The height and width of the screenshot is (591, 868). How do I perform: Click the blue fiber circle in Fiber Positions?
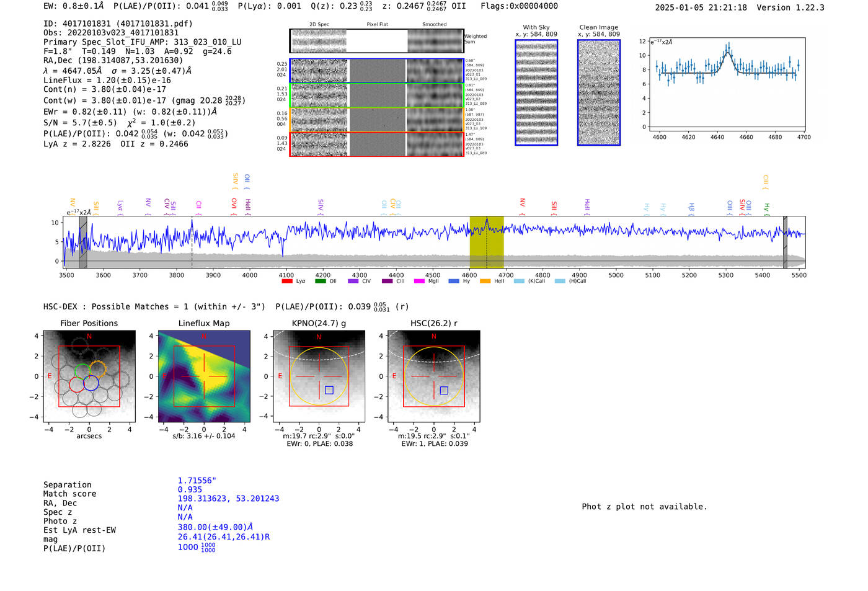pyautogui.click(x=91, y=383)
